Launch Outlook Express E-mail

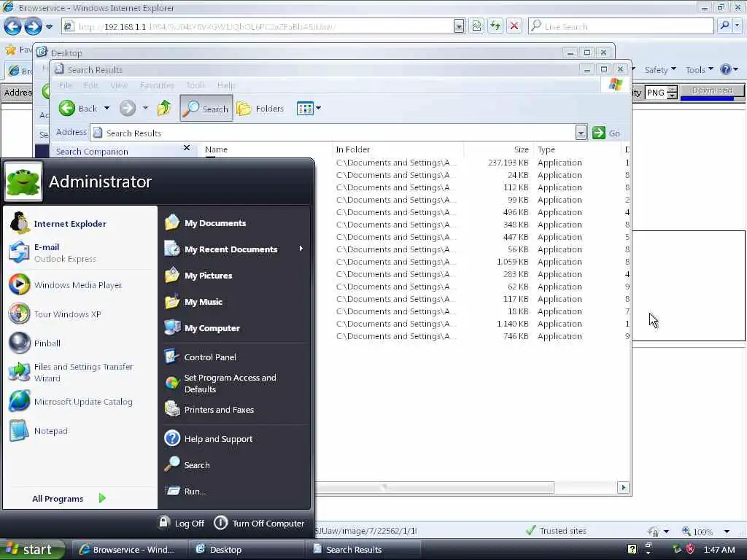pos(53,253)
